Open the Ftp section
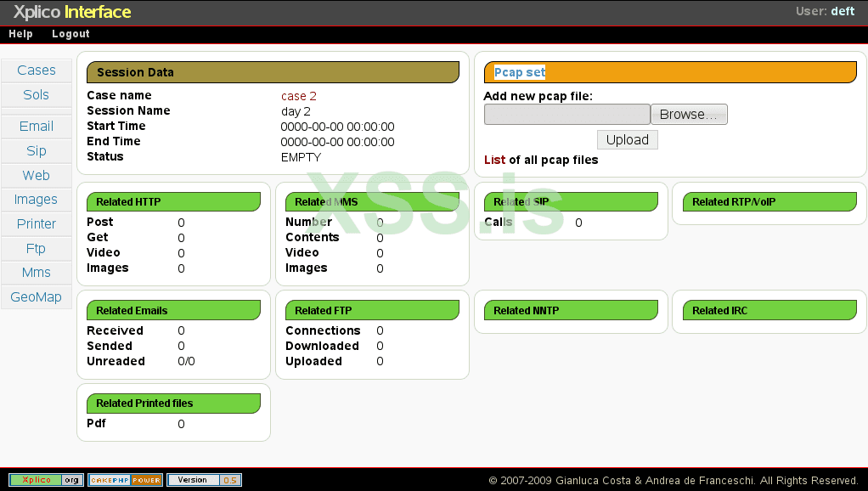 click(36, 248)
